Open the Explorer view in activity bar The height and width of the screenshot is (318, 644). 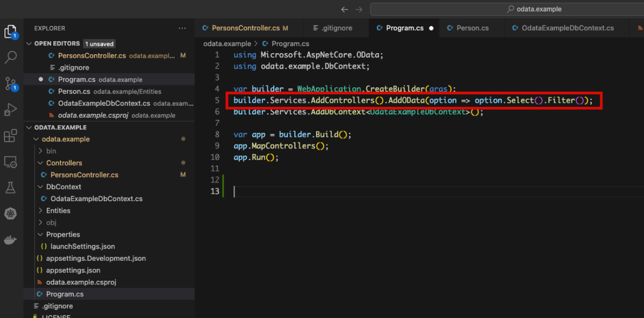pyautogui.click(x=11, y=32)
